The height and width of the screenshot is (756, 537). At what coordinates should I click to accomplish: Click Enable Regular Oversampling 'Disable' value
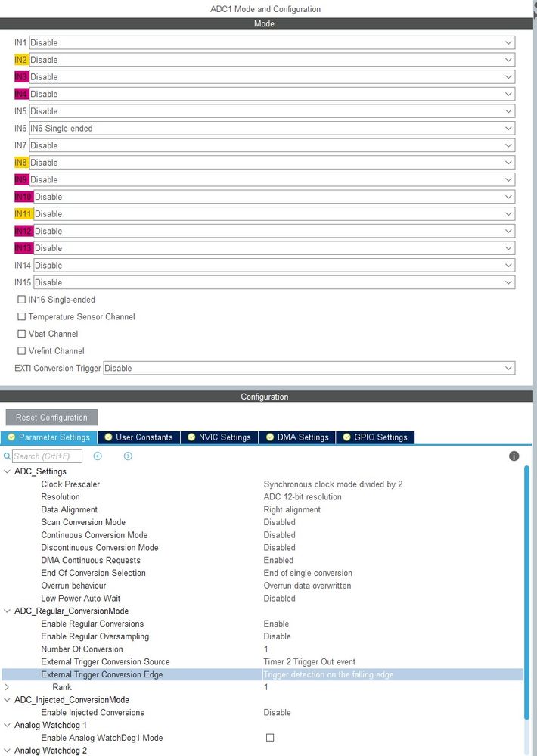(277, 636)
